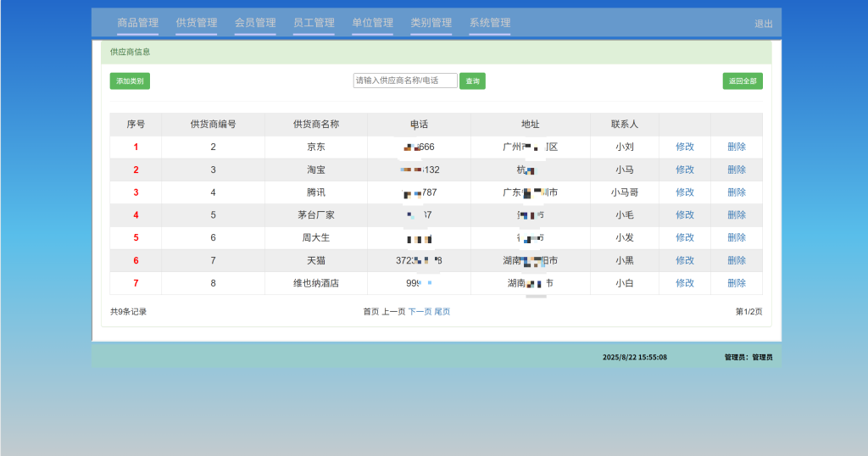Click the 管理员 user label in footer
This screenshot has width=868, height=456.
748,357
